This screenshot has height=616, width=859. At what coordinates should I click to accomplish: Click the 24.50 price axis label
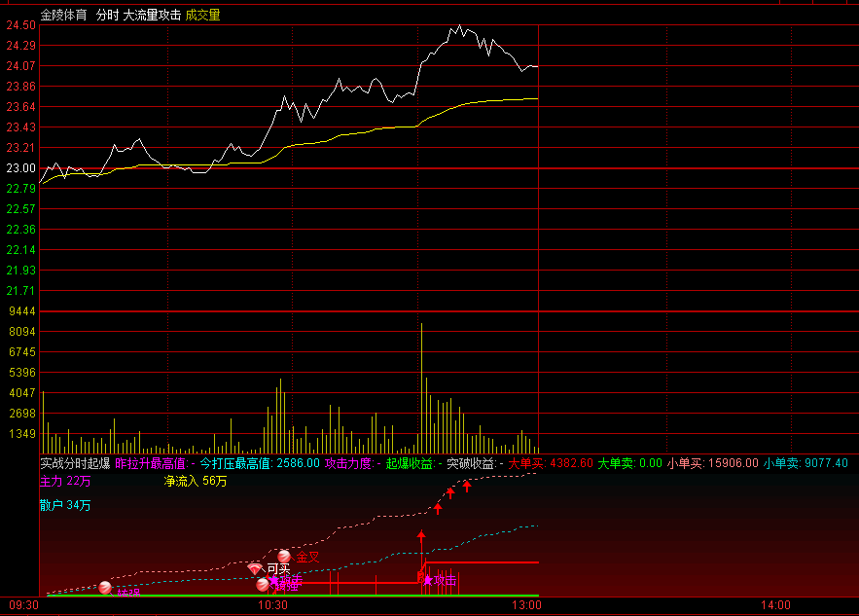(x=20, y=25)
